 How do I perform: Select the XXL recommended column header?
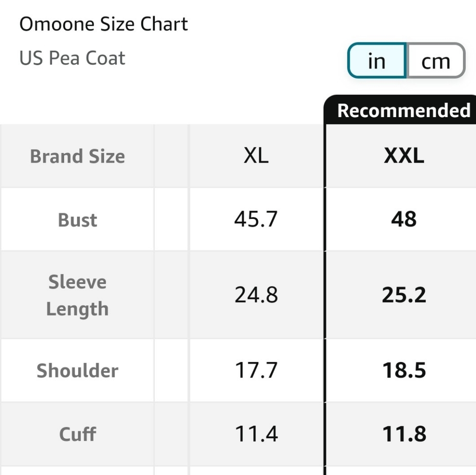404,156
